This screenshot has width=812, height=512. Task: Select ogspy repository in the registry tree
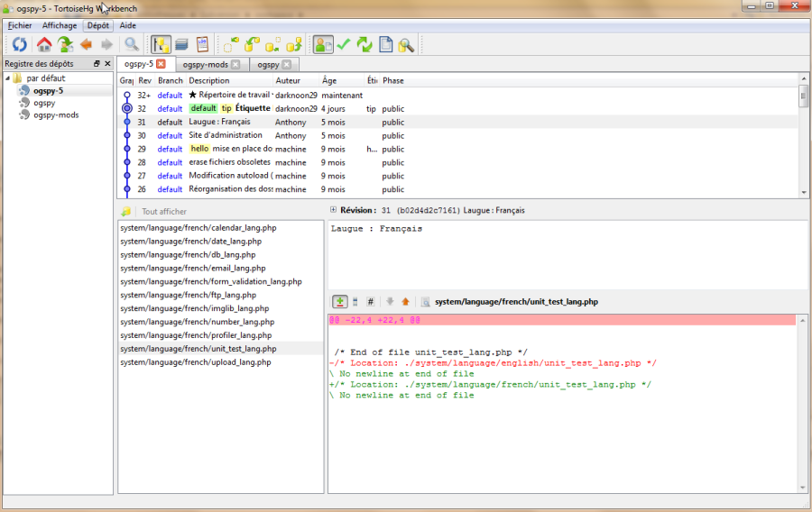44,103
